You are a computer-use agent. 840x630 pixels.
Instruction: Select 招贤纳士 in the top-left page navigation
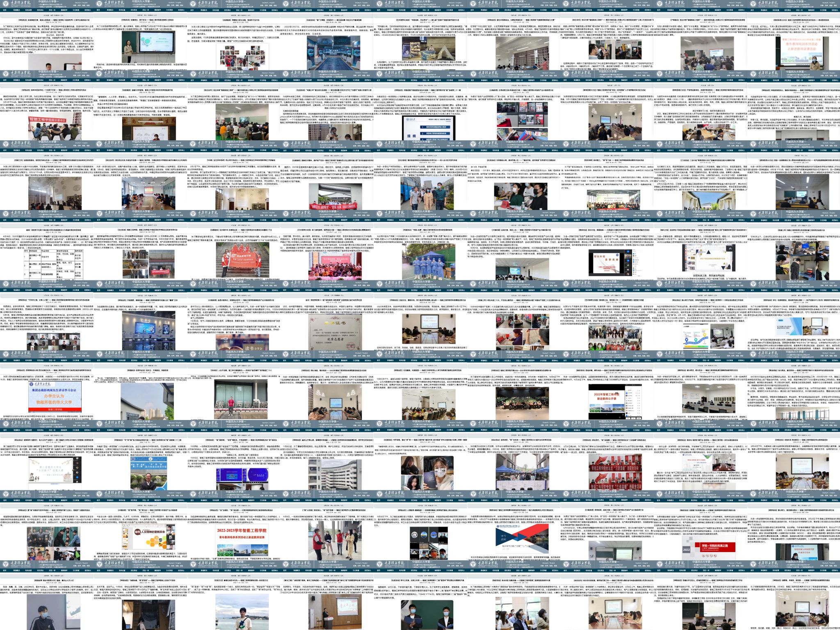88,10
